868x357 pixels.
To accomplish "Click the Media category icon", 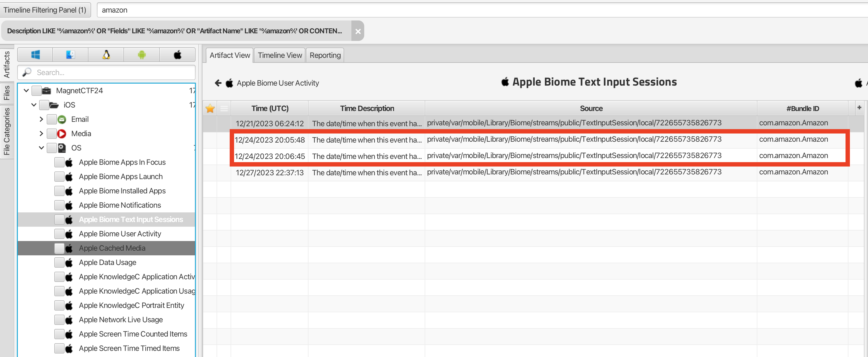I will coord(62,134).
